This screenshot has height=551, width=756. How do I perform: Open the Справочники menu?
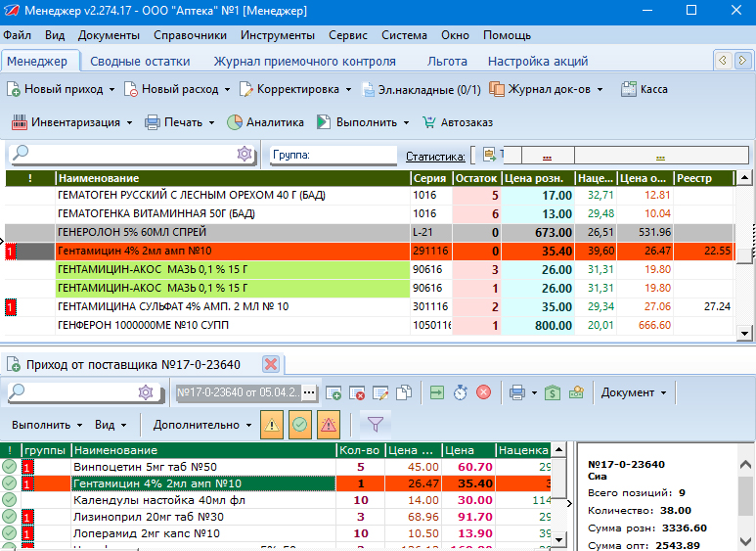[x=190, y=34]
